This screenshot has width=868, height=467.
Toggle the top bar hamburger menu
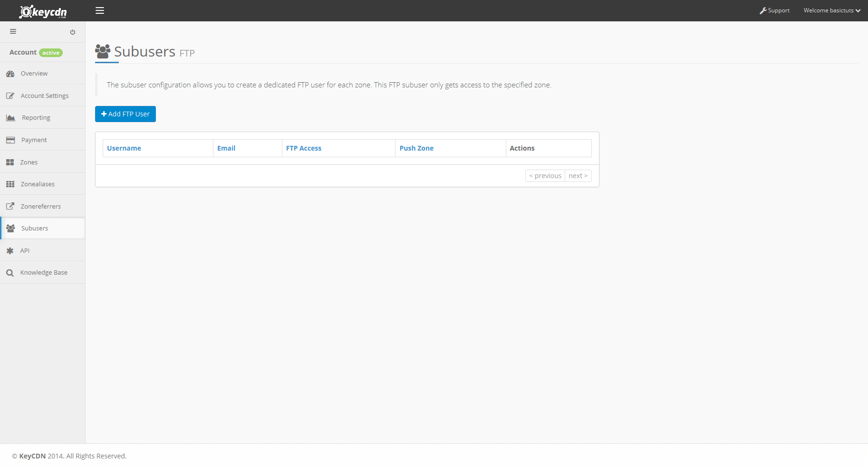(x=100, y=10)
